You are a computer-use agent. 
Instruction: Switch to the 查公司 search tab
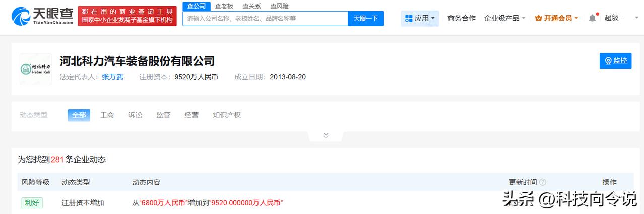(197, 6)
